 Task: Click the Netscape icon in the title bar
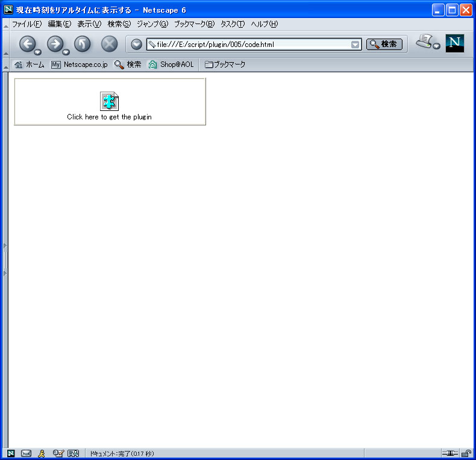tap(8, 10)
